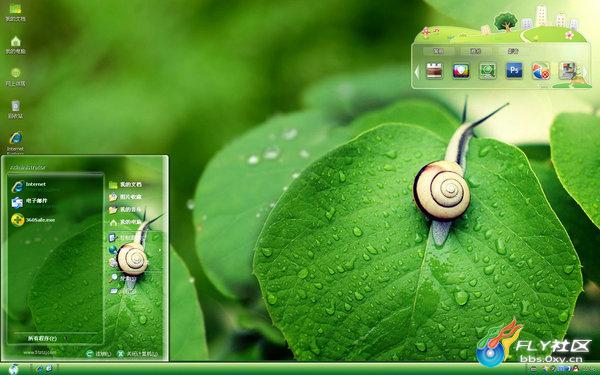Select Internet entry in start menu
This screenshot has width=600, height=375.
point(29,186)
